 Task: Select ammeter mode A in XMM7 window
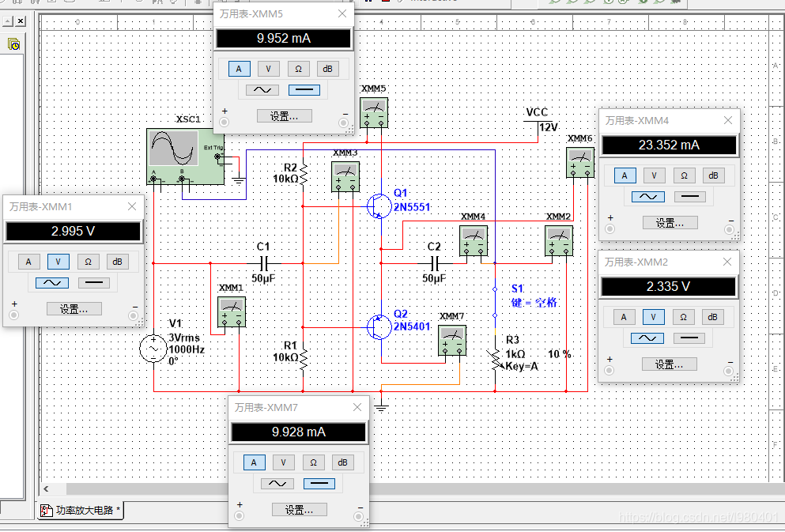tap(254, 463)
